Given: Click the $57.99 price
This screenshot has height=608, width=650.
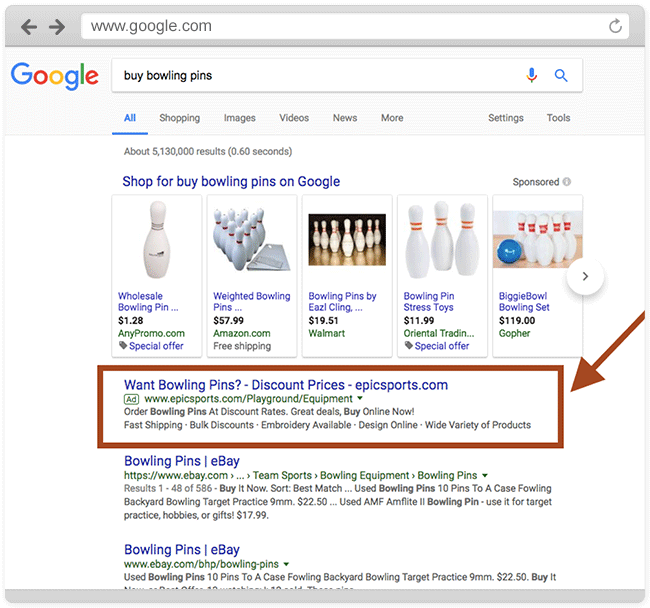Looking at the screenshot, I should (x=228, y=321).
